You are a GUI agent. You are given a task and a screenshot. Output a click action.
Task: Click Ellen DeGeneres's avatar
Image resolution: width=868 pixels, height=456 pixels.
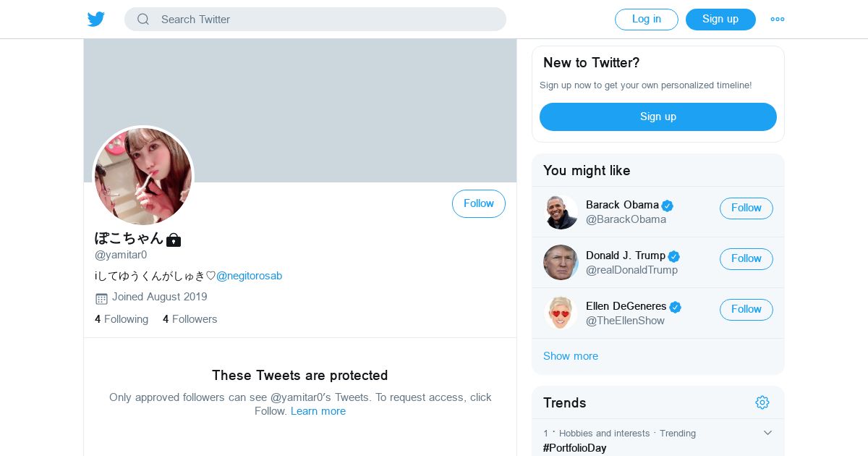(x=561, y=313)
